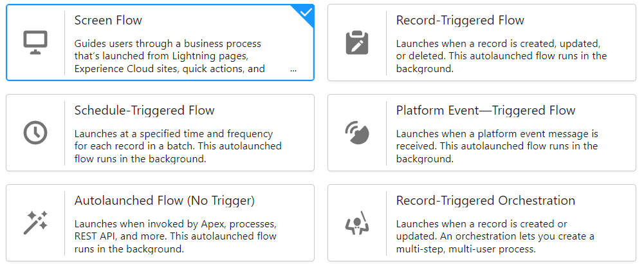
Task: Click the 'invoked by Apex, processes' description text
Action: click(x=175, y=224)
